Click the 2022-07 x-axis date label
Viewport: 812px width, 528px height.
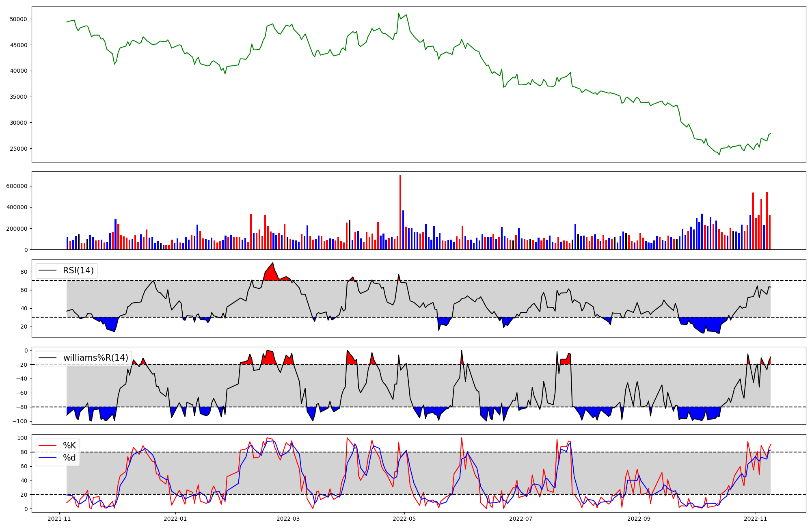(x=520, y=519)
